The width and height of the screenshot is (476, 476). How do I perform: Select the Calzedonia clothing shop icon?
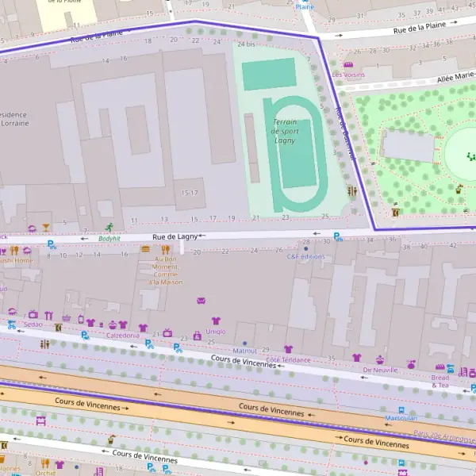pos(122,324)
